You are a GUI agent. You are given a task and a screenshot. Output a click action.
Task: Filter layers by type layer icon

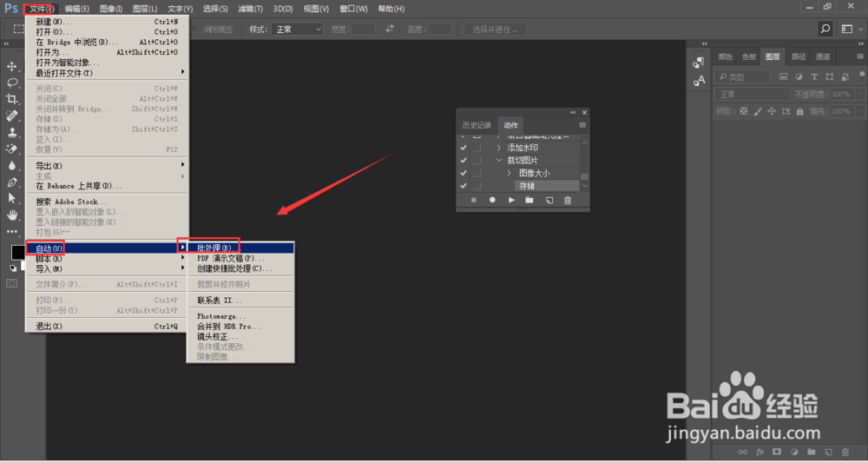click(x=814, y=77)
